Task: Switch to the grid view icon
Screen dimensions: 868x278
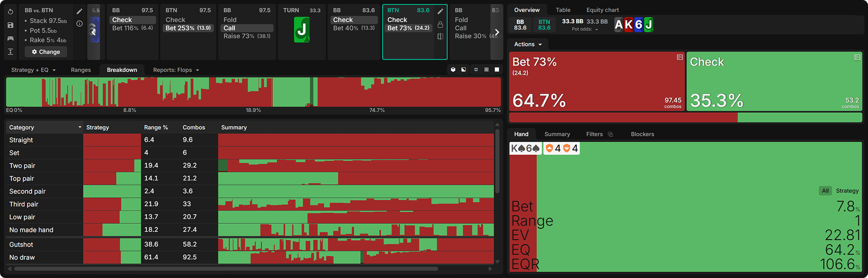Action: click(486, 70)
